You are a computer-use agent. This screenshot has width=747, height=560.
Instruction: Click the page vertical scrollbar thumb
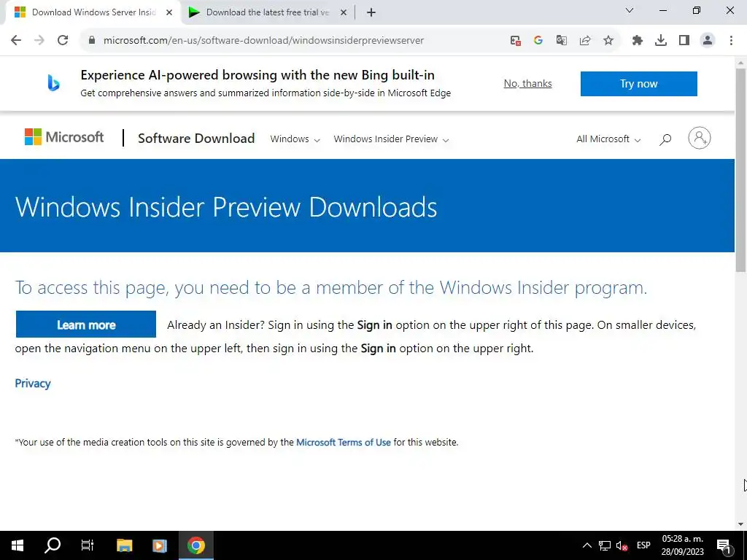[740, 170]
